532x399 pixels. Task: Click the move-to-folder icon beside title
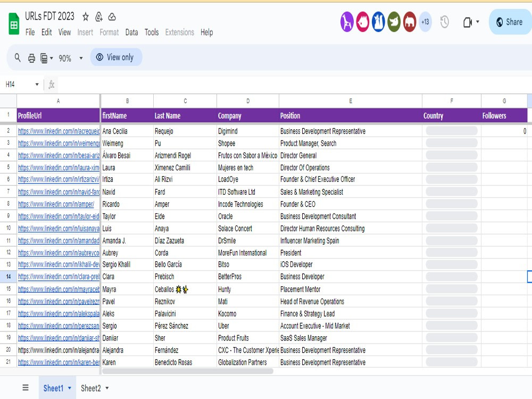pyautogui.click(x=99, y=16)
